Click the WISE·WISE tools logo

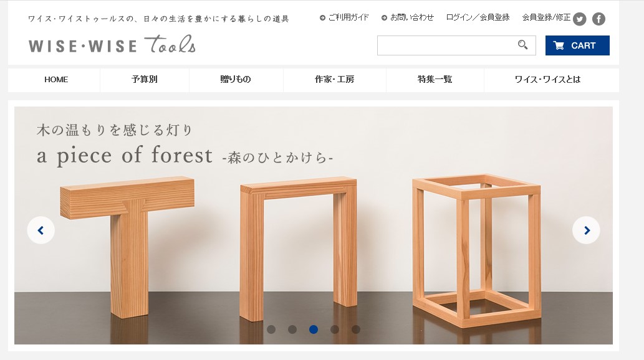112,44
